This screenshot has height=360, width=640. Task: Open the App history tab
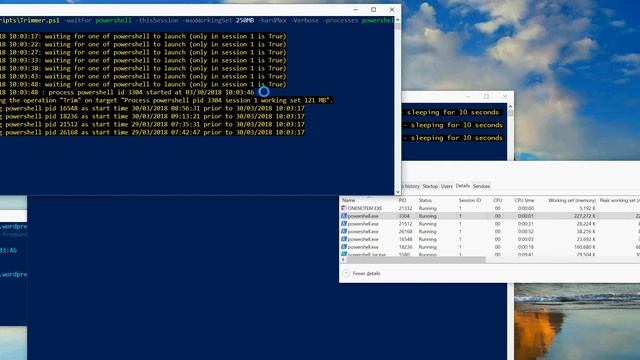pyautogui.click(x=411, y=186)
